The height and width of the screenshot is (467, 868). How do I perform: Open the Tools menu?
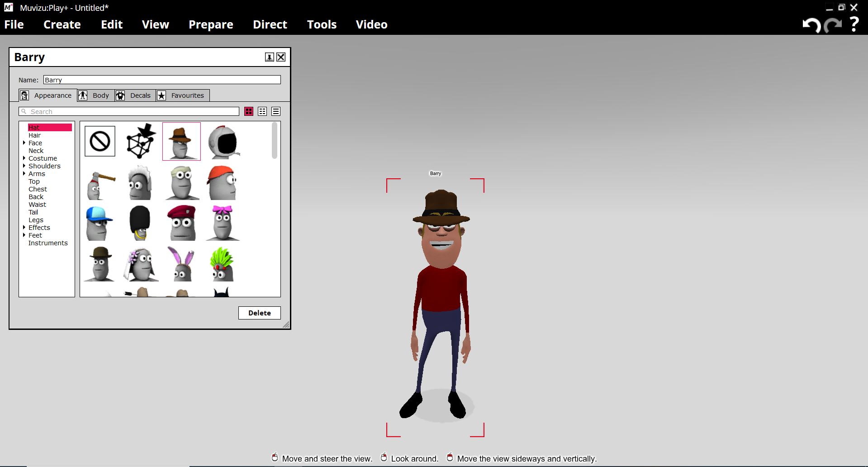322,24
